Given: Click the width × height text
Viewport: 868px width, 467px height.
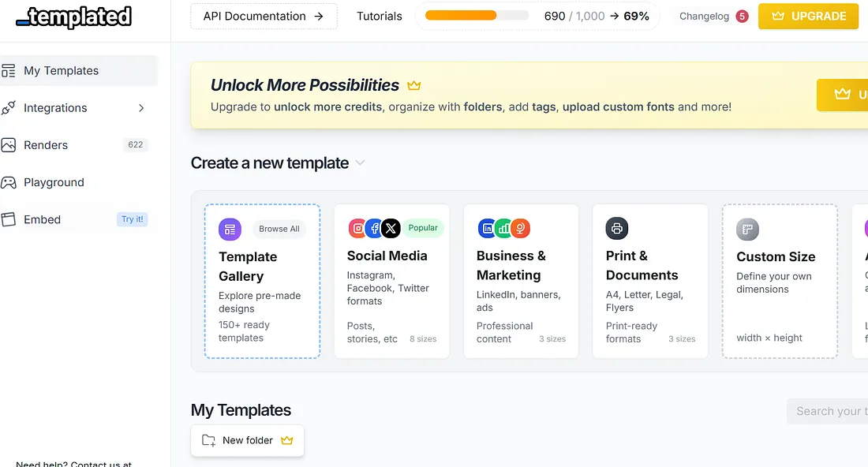Looking at the screenshot, I should pyautogui.click(x=769, y=338).
